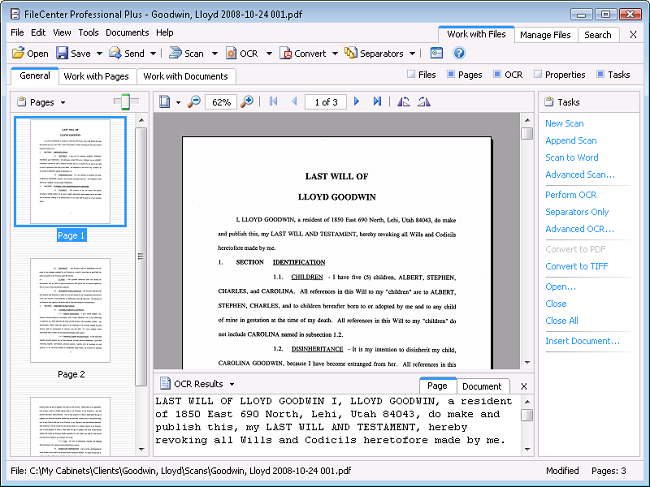Click the Pages panel clipboard icon
650x487 pixels.
tap(21, 102)
